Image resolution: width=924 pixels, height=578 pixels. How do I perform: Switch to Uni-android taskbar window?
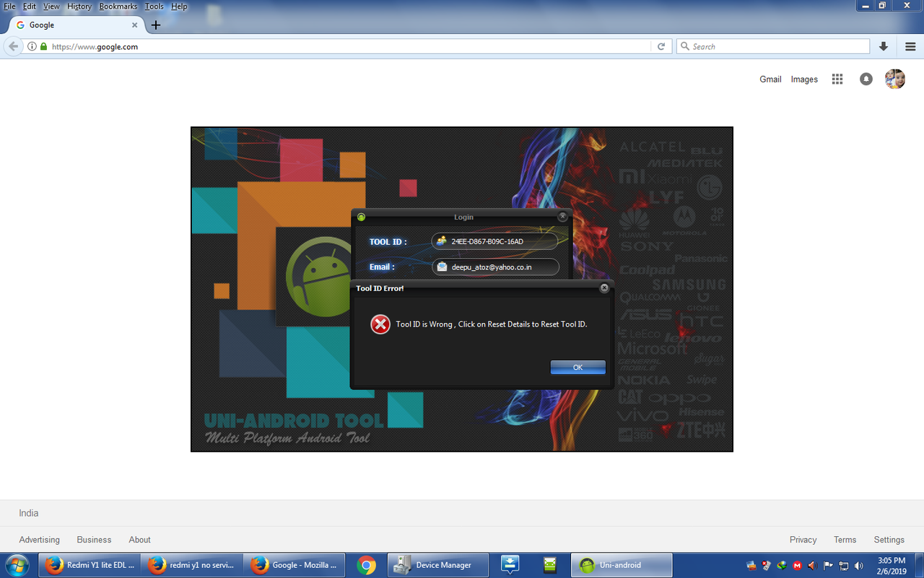click(622, 565)
